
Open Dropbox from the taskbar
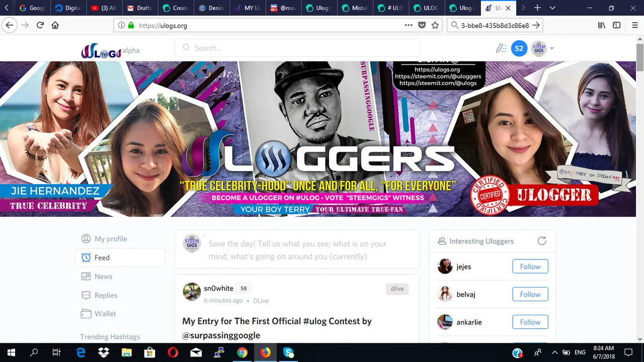pos(104,352)
